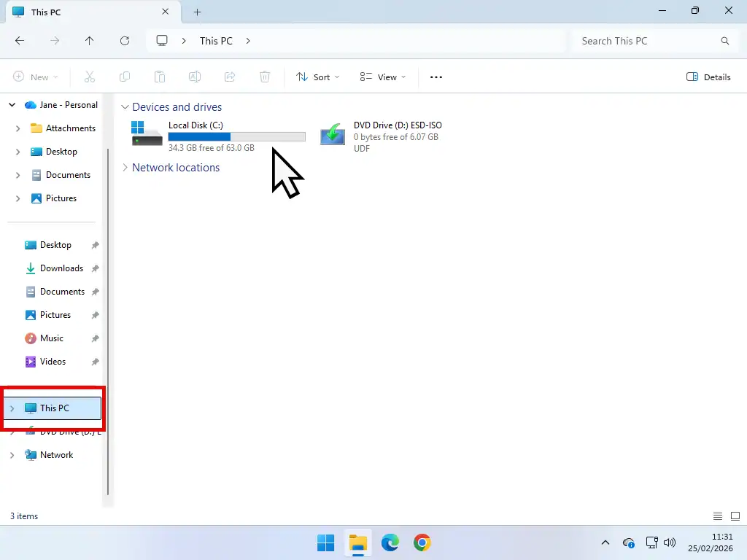Click the Paste icon in the toolbar

click(x=160, y=77)
